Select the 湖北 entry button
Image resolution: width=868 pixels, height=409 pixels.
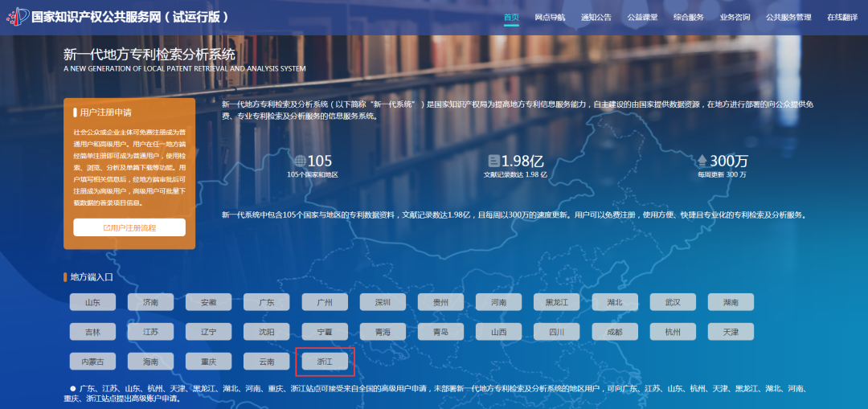click(x=615, y=302)
